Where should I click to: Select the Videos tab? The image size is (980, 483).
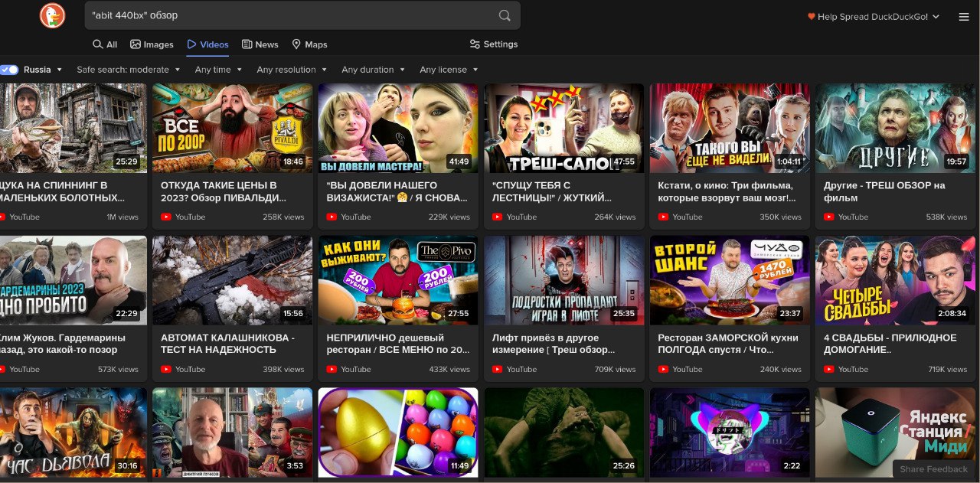(x=207, y=44)
